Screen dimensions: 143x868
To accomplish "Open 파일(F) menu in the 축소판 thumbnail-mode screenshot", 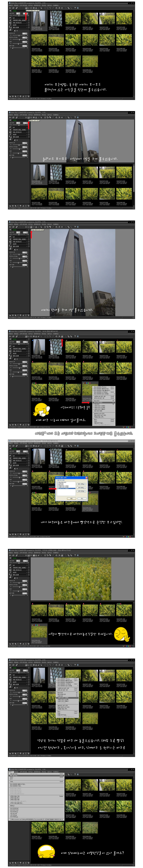I will point(11,5).
